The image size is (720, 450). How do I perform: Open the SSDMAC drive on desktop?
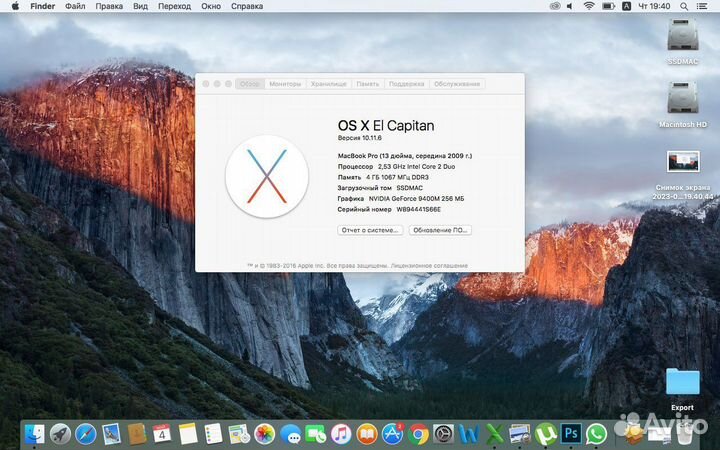click(x=683, y=35)
